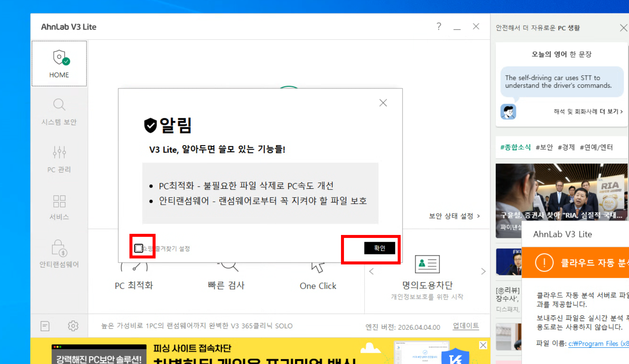The width and height of the screenshot is (629, 364).
Task: Show previous service card with left arrow
Action: 372,272
